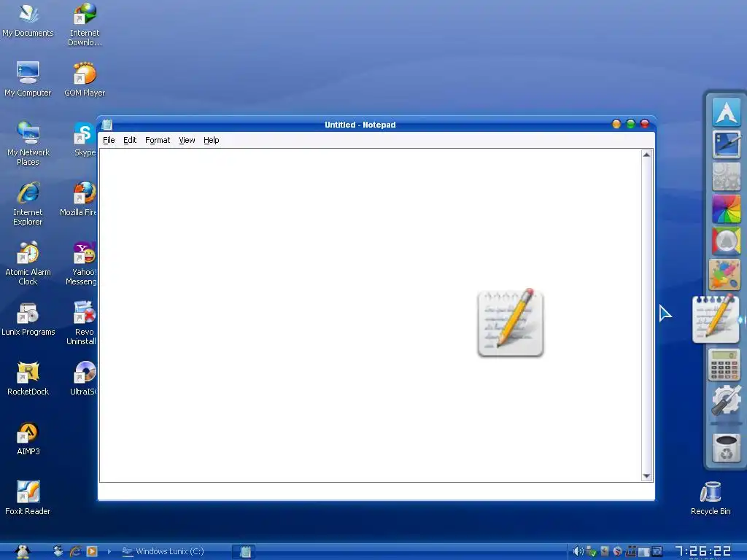The height and width of the screenshot is (560, 747).
Task: Launch Yahoo! Messenger shortcut
Action: [x=82, y=263]
